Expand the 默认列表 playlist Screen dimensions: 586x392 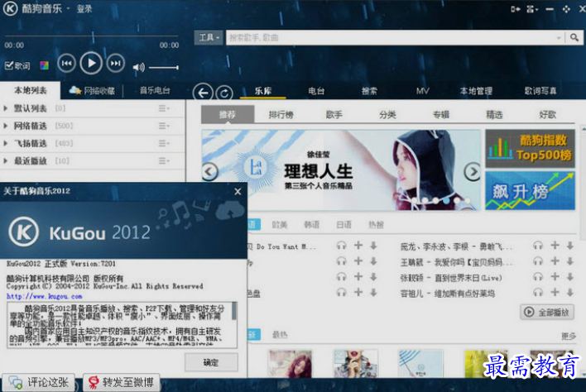click(x=5, y=108)
